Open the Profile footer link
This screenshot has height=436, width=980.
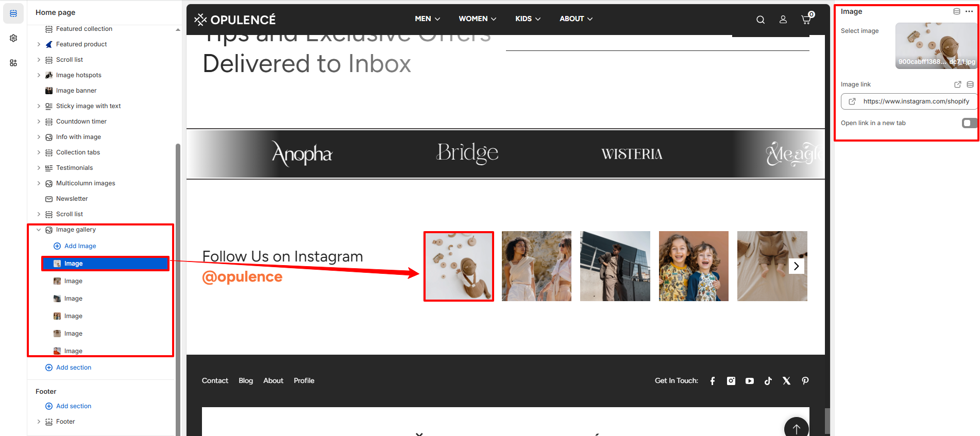click(x=304, y=381)
